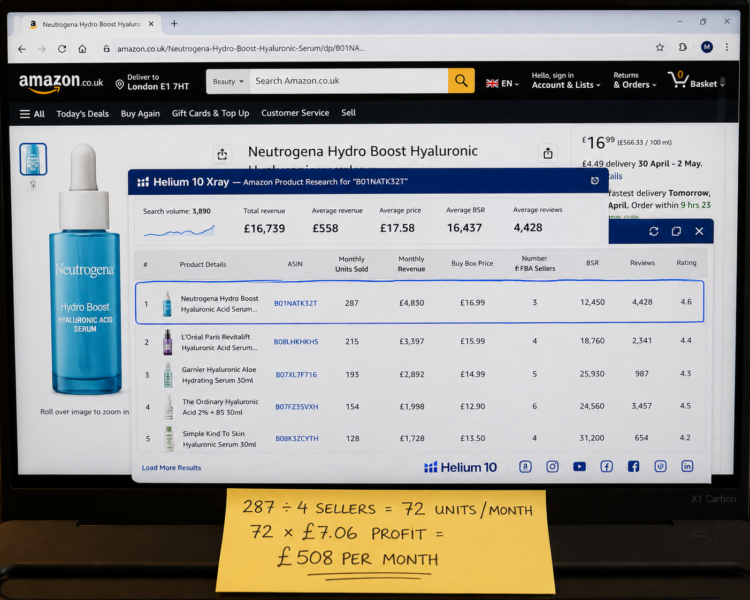
Task: Click the search volume trend sparkline
Action: pyautogui.click(x=179, y=231)
